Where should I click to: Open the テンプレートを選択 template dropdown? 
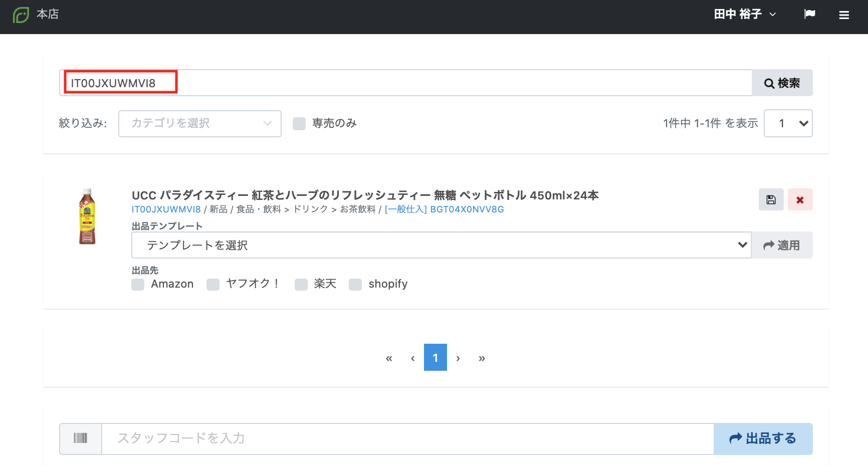(441, 245)
